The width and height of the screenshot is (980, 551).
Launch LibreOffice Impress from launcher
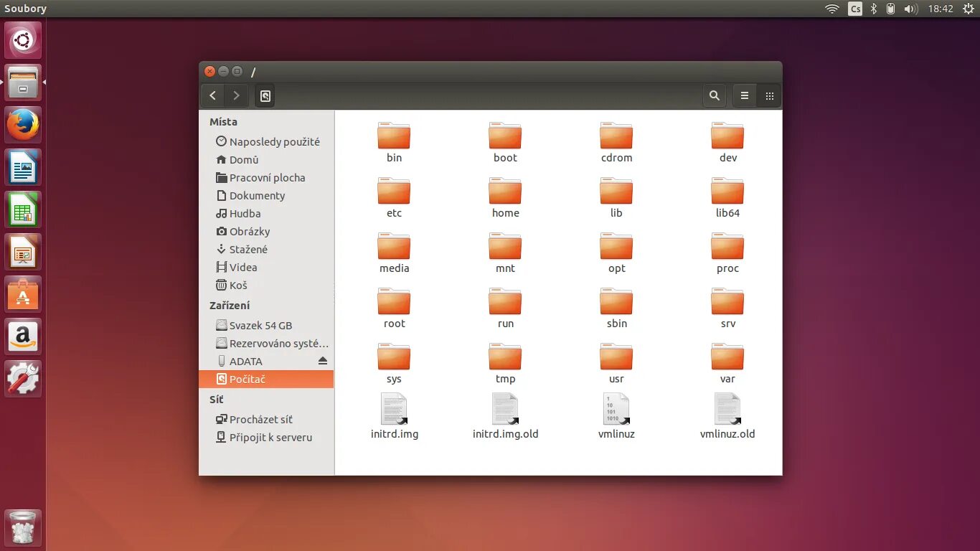(23, 252)
